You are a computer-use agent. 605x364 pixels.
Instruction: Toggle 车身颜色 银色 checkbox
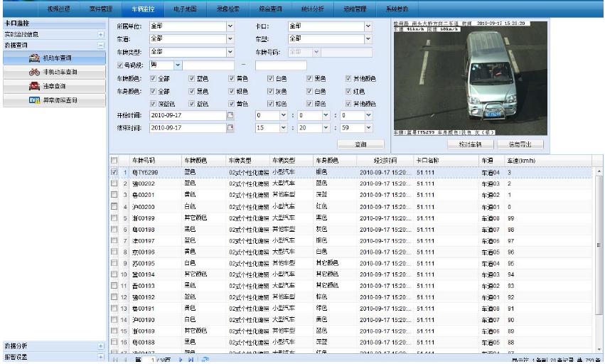pos(232,91)
